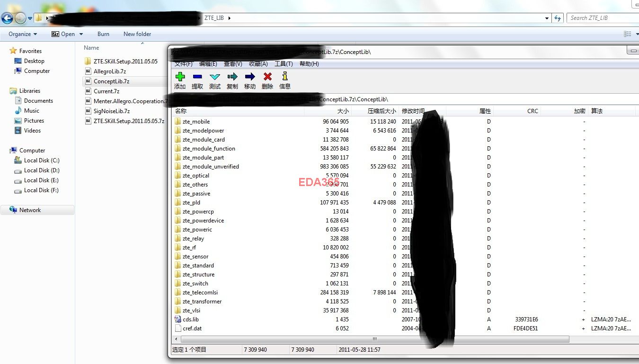639x364 pixels.
Task: Click the 测试 (Test) toolbar icon
Action: [x=215, y=77]
